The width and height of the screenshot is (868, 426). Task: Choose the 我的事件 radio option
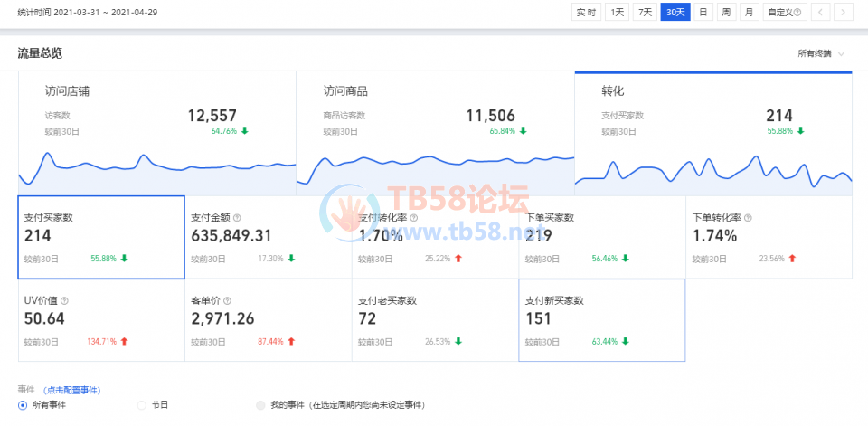click(261, 405)
